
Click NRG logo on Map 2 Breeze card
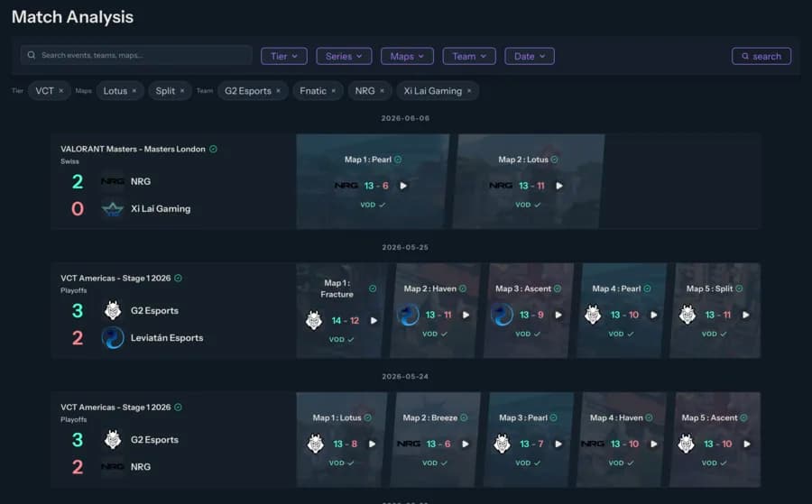tap(409, 444)
